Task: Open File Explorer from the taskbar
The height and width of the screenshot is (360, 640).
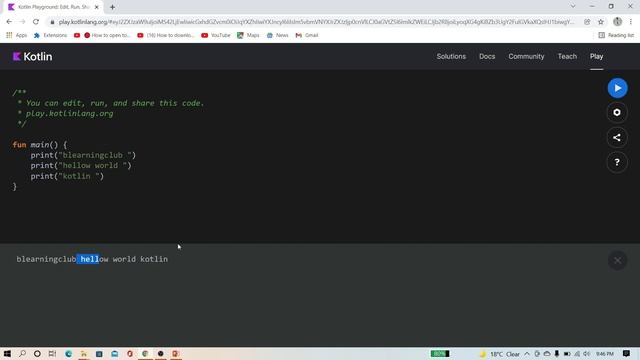Action: (x=84, y=353)
